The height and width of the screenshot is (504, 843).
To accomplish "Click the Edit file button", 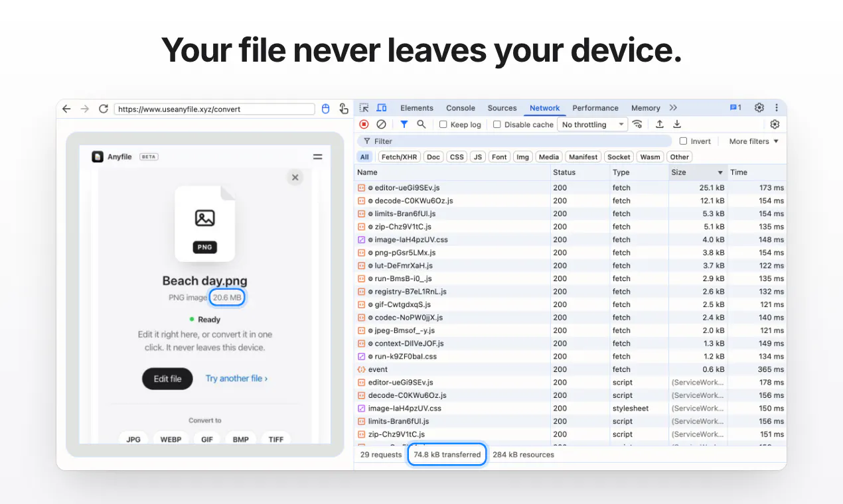I will (x=167, y=379).
